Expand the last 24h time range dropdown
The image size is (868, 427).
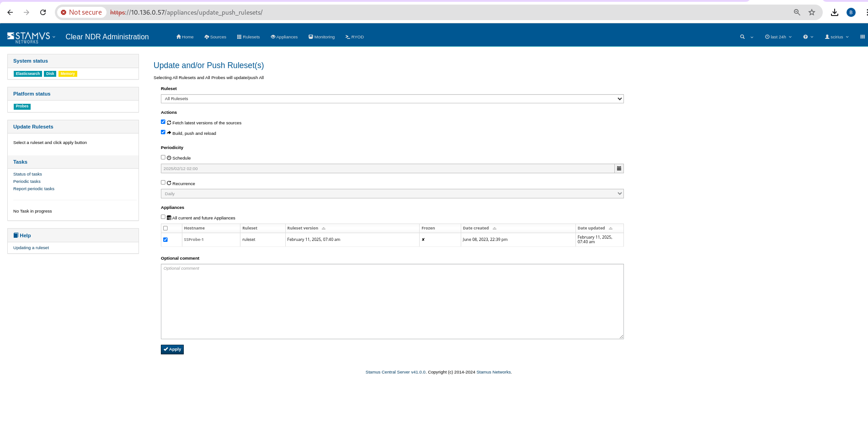click(778, 37)
